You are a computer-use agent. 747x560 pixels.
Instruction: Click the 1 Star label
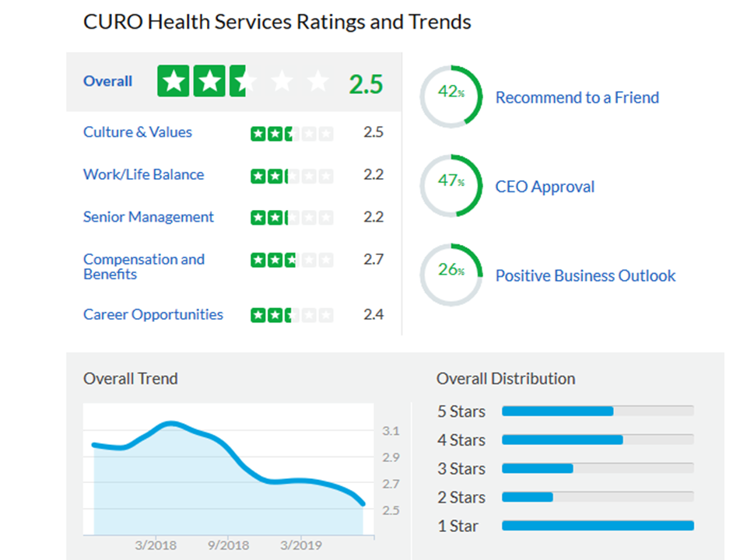pos(458,526)
